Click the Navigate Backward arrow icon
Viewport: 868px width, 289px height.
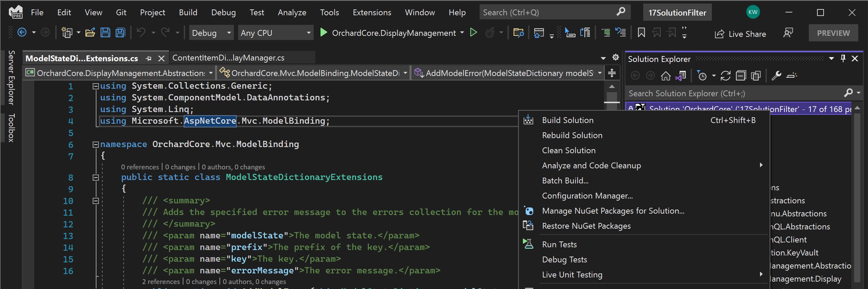tap(22, 33)
